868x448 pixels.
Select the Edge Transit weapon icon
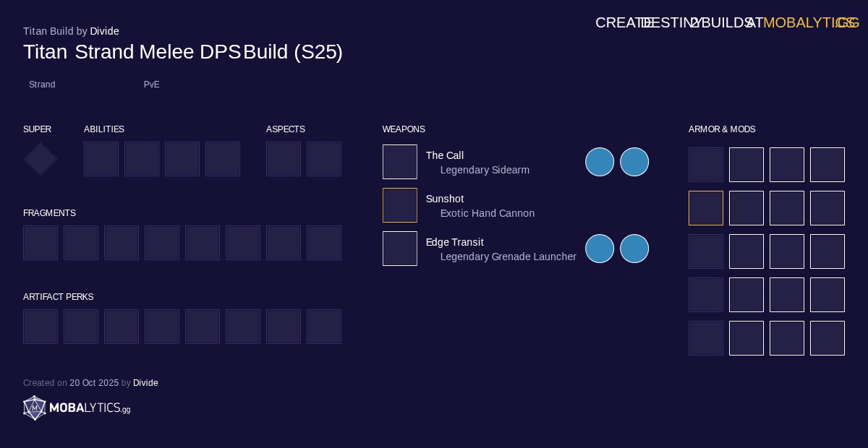click(400, 249)
